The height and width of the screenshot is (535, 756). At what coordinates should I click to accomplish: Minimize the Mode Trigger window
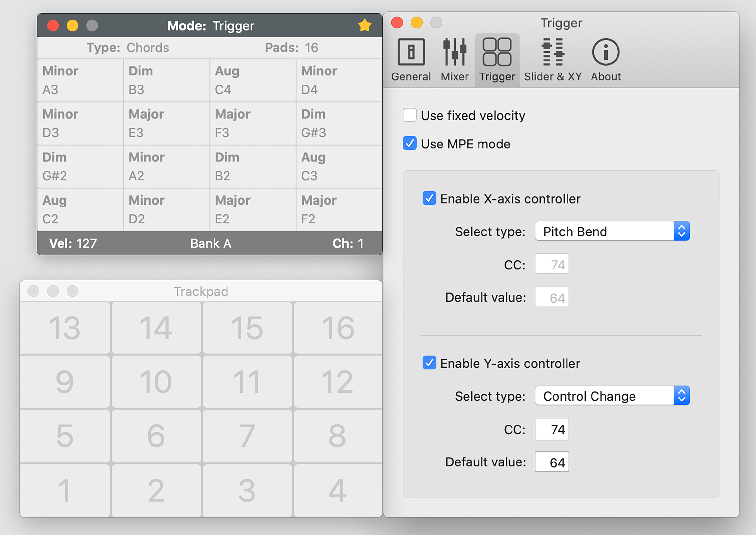point(73,25)
